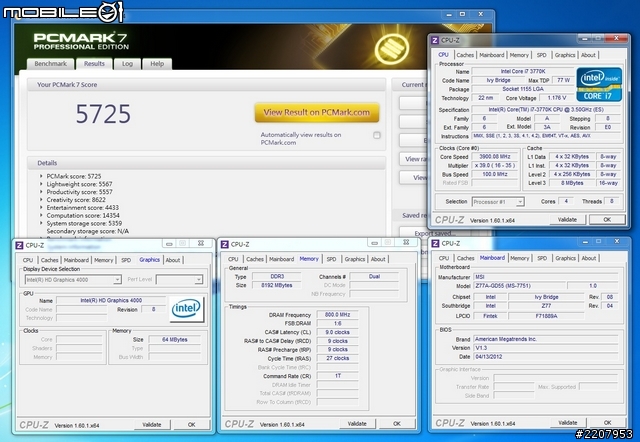This screenshot has width=640, height=442.
Task: Click the CPU-Z title icon of the Memory window
Action: (224, 244)
